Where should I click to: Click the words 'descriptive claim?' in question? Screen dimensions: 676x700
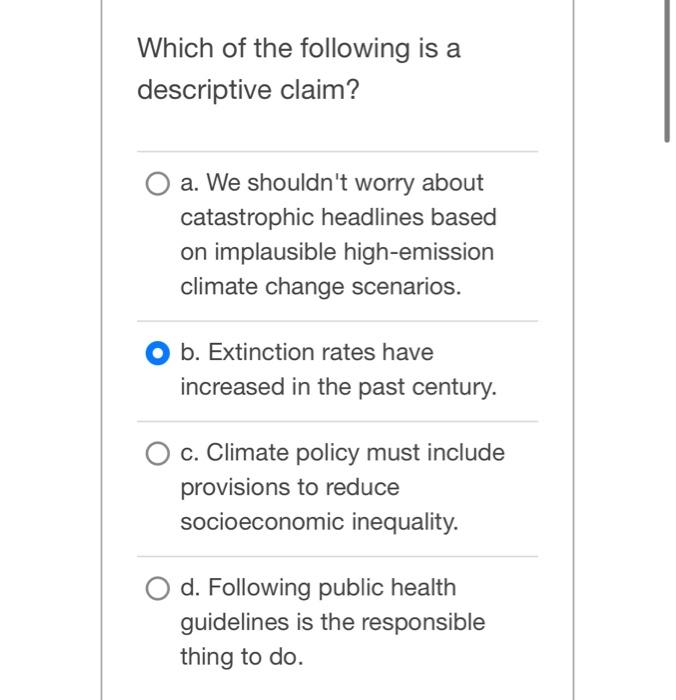point(248,91)
